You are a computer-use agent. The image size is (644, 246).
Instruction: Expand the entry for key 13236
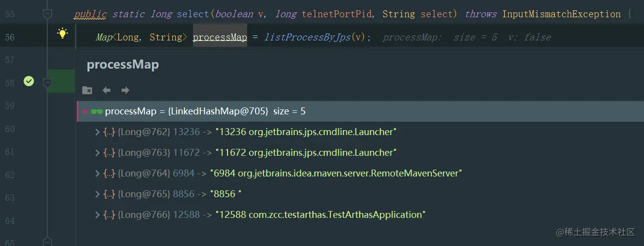(x=97, y=132)
